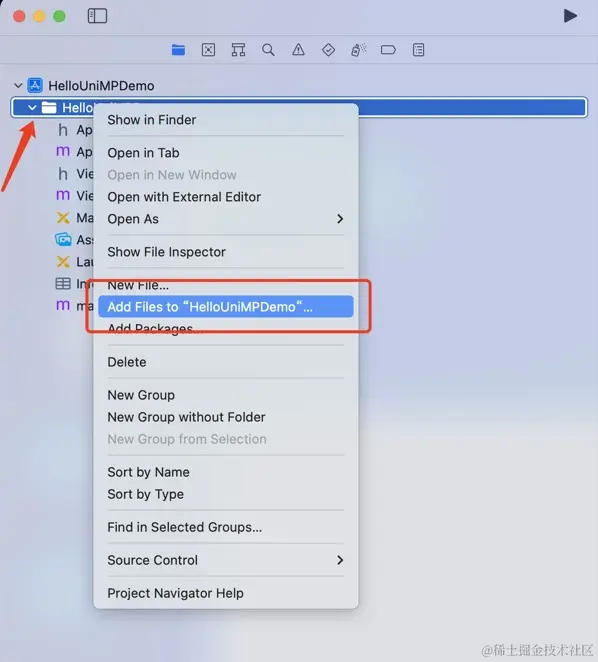Run the project with play button
The height and width of the screenshot is (662, 598).
[570, 16]
